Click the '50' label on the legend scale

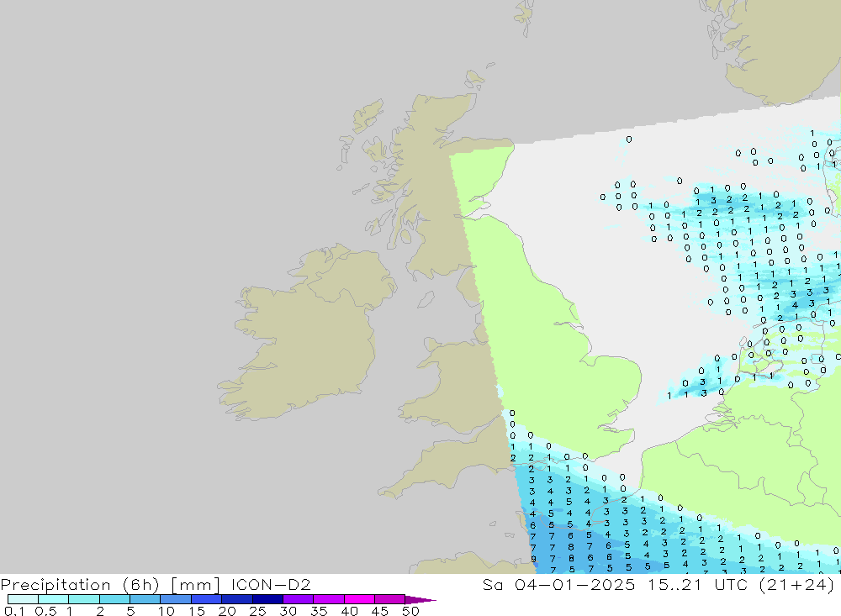410,611
